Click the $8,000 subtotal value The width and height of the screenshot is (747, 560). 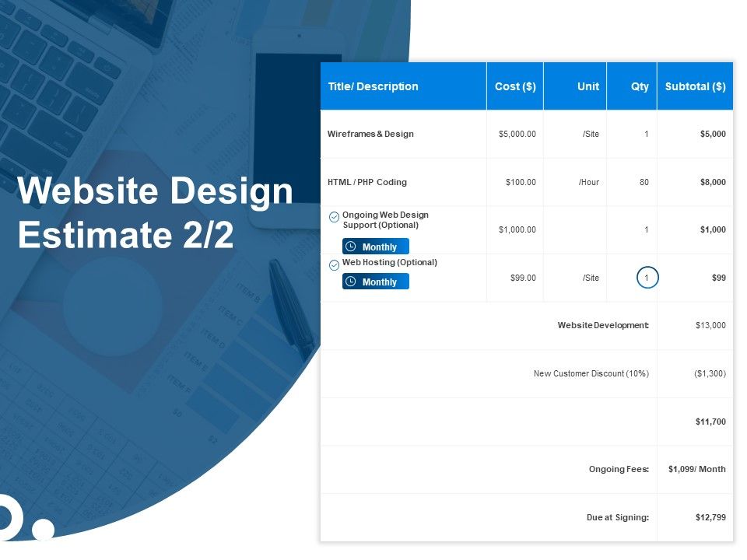713,182
